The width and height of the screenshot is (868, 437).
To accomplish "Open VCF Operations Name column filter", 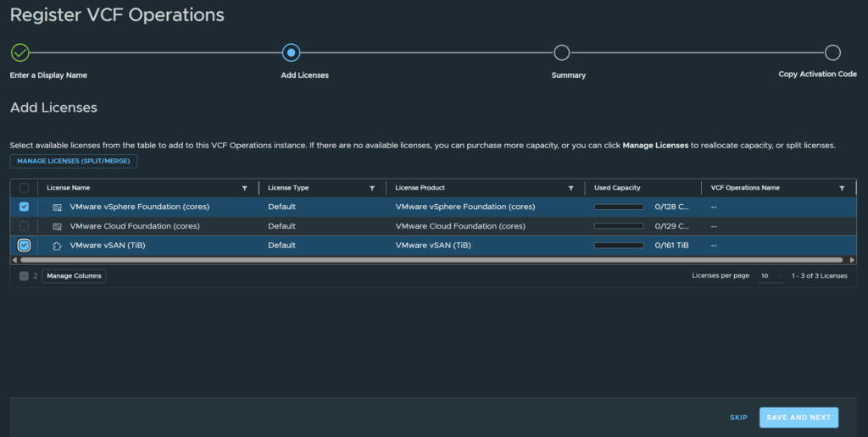I will click(x=842, y=188).
